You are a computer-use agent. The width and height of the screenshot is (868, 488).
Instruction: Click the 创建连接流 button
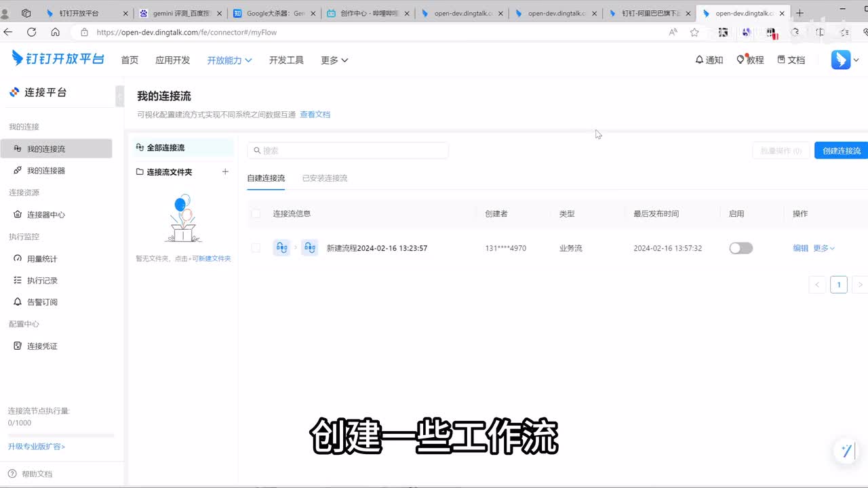pos(841,150)
